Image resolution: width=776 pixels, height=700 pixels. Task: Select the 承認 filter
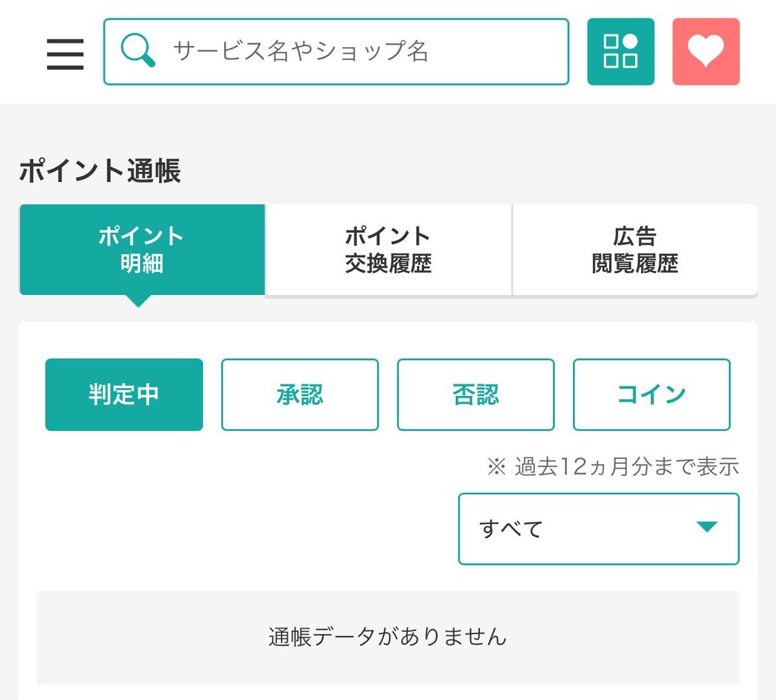click(x=300, y=395)
